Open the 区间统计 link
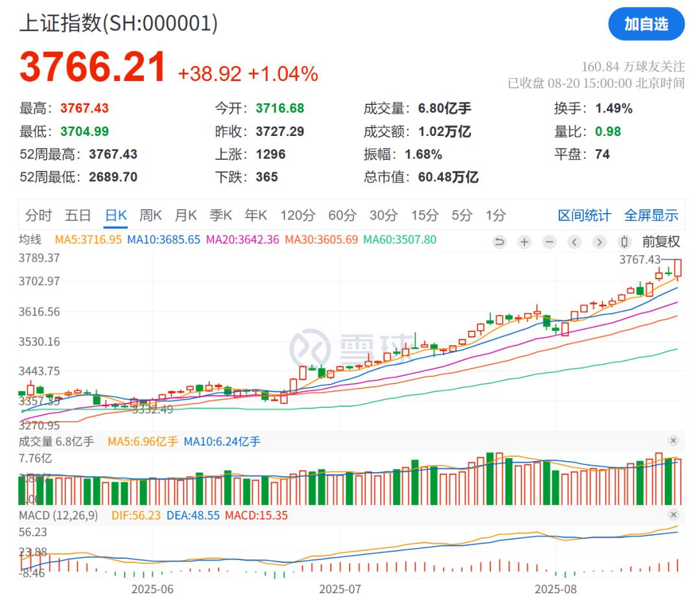The width and height of the screenshot is (700, 601). 584,216
